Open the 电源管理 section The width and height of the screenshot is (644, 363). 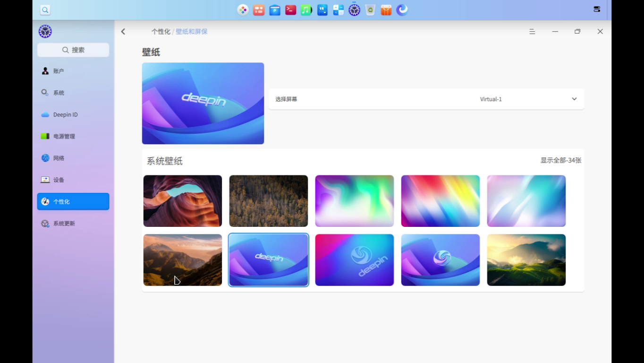73,136
